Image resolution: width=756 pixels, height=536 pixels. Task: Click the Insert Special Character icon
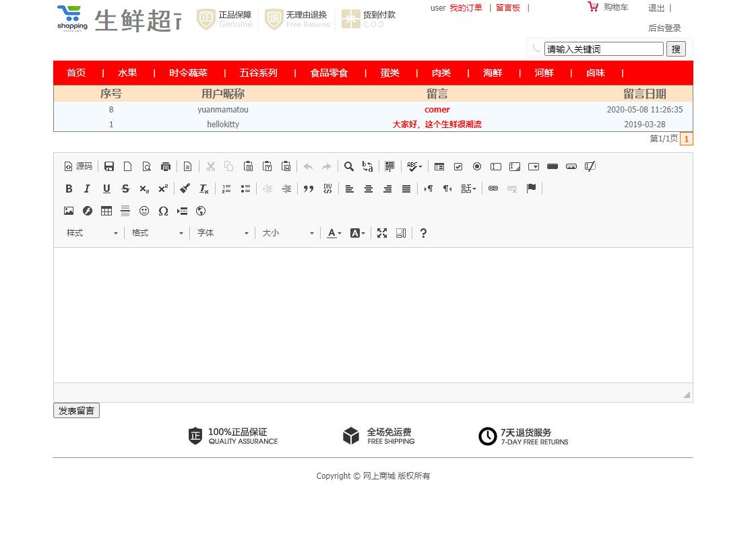163,211
